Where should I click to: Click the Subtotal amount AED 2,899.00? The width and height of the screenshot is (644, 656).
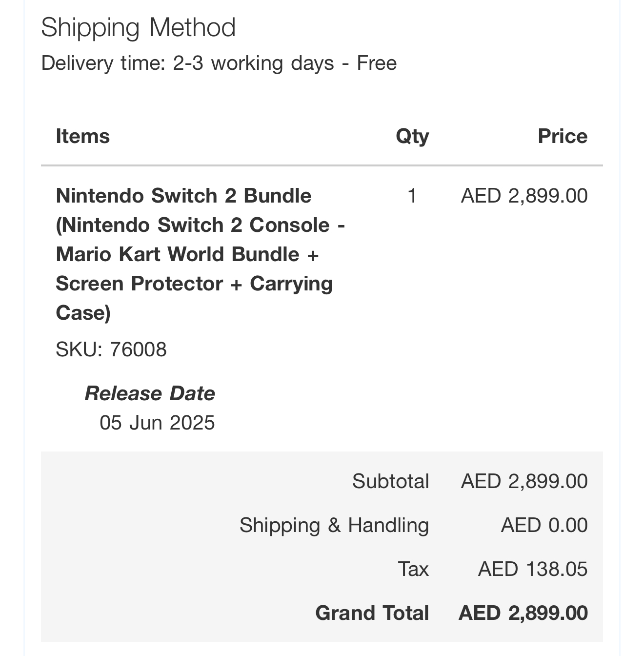coord(524,481)
